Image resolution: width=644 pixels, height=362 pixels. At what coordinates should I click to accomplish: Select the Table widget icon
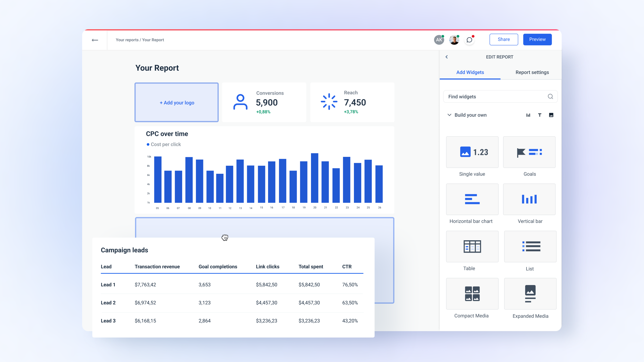(472, 246)
